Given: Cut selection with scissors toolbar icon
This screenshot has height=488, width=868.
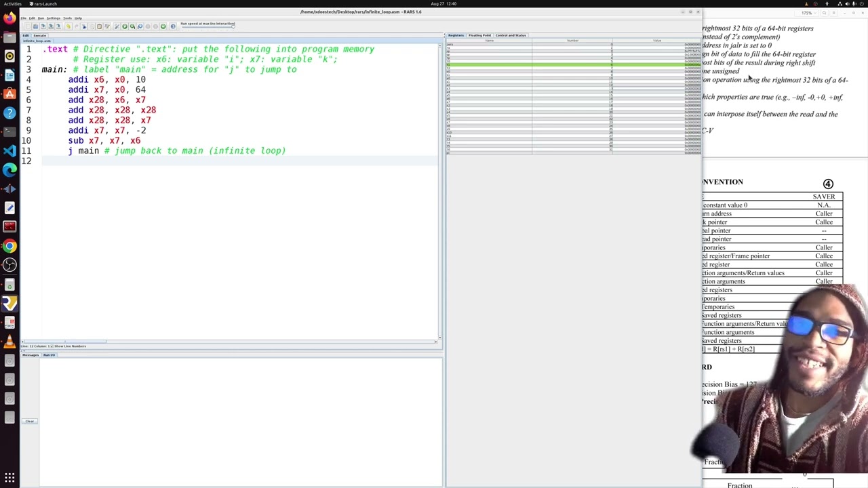Looking at the screenshot, I should click(x=84, y=26).
